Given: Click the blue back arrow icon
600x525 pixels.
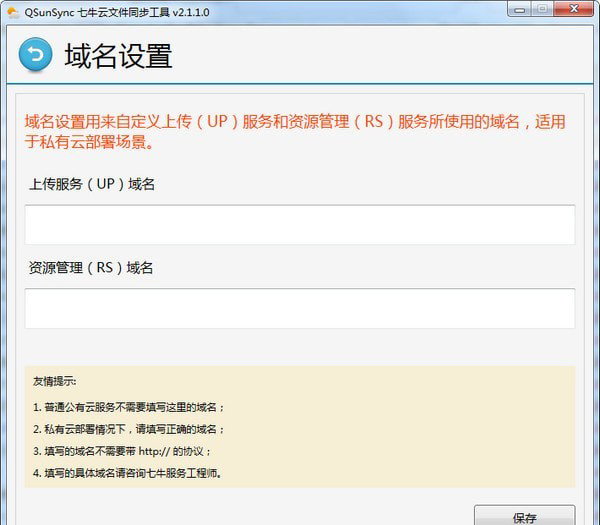Looking at the screenshot, I should (35, 54).
